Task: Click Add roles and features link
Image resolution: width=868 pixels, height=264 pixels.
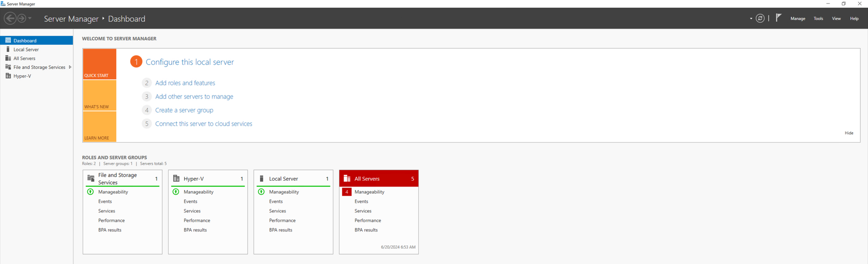Action: click(x=185, y=83)
